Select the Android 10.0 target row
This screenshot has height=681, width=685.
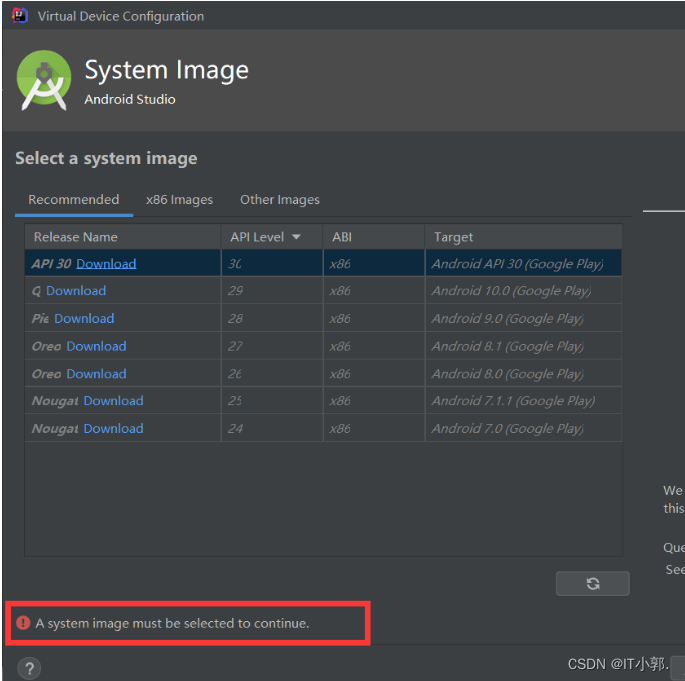[323, 290]
